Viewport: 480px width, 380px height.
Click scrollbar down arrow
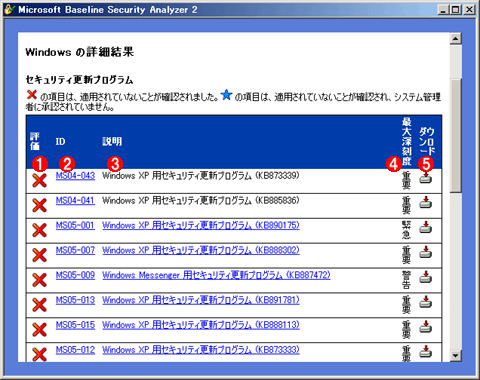click(455, 355)
